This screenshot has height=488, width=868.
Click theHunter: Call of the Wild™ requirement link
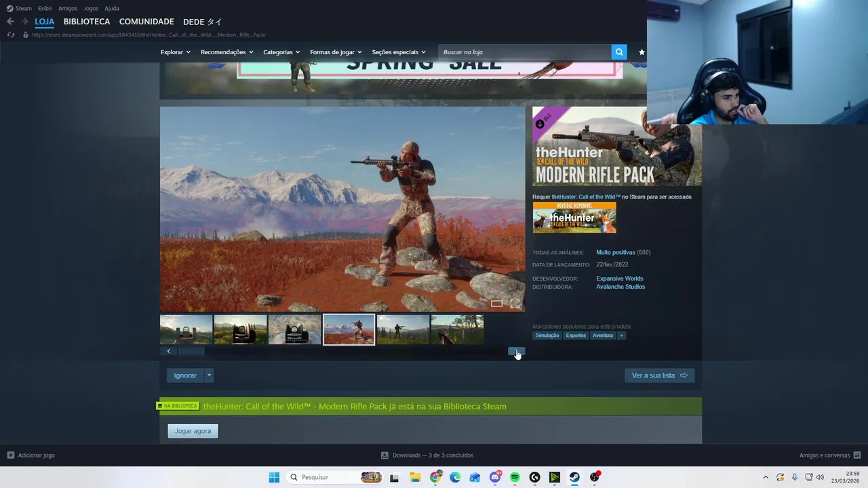[x=586, y=197]
